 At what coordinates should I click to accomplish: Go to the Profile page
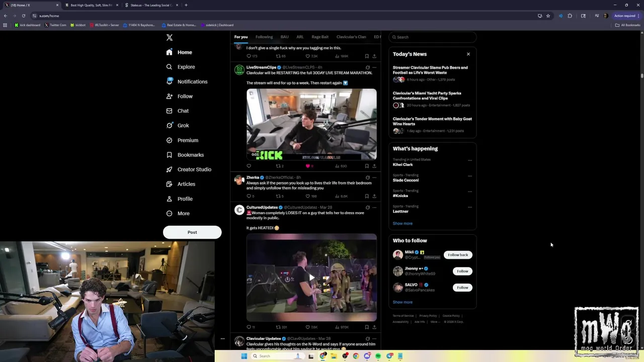179,199
